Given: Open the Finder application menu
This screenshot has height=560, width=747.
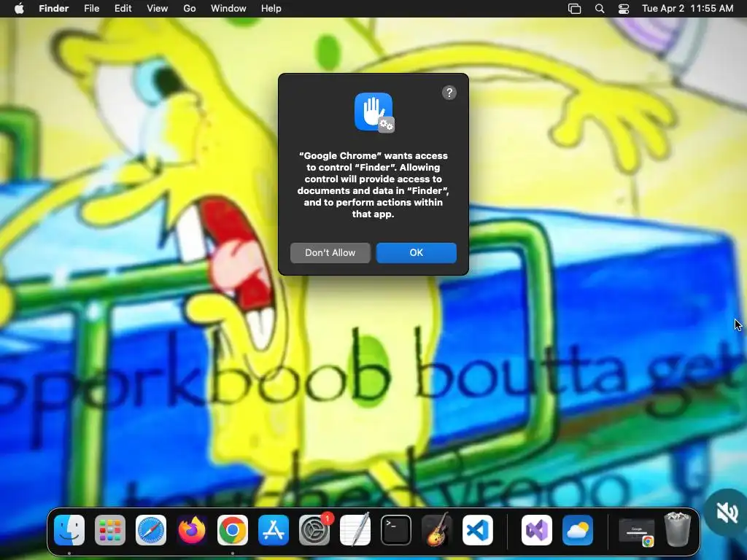Looking at the screenshot, I should [x=54, y=9].
